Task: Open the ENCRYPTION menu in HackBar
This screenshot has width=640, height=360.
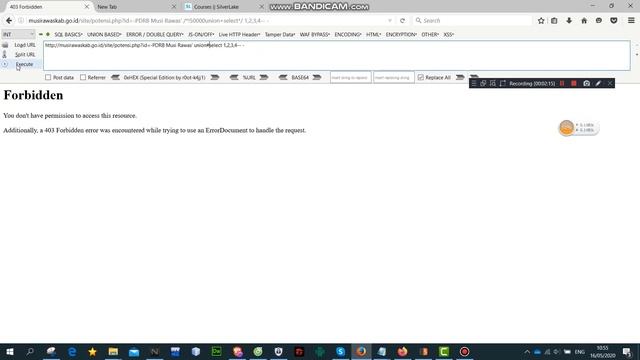Action: coord(401,34)
